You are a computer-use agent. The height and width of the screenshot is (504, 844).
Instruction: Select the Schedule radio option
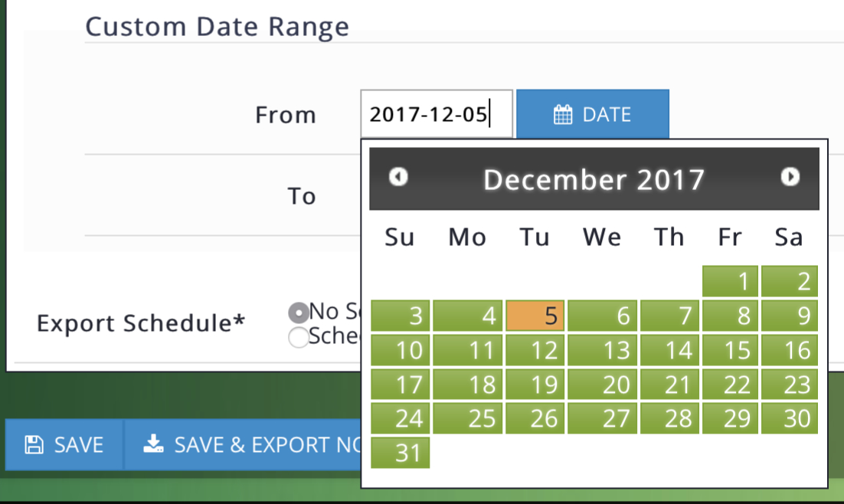298,337
